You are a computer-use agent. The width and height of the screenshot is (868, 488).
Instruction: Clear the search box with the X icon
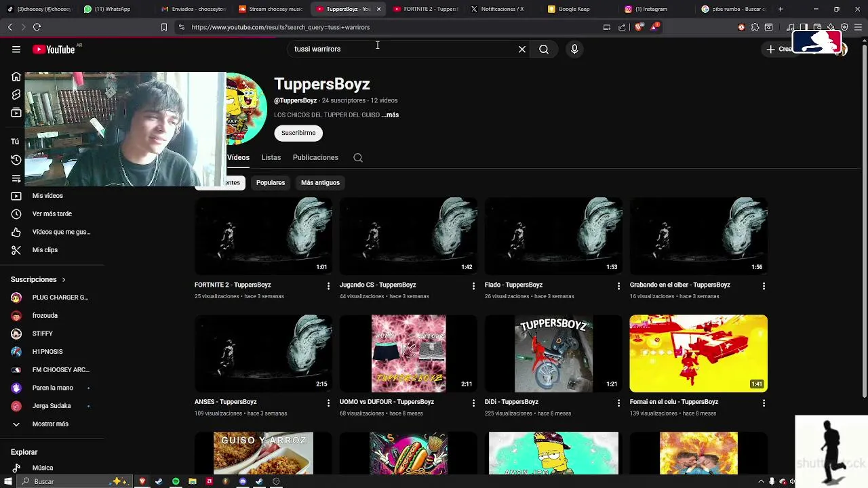522,49
